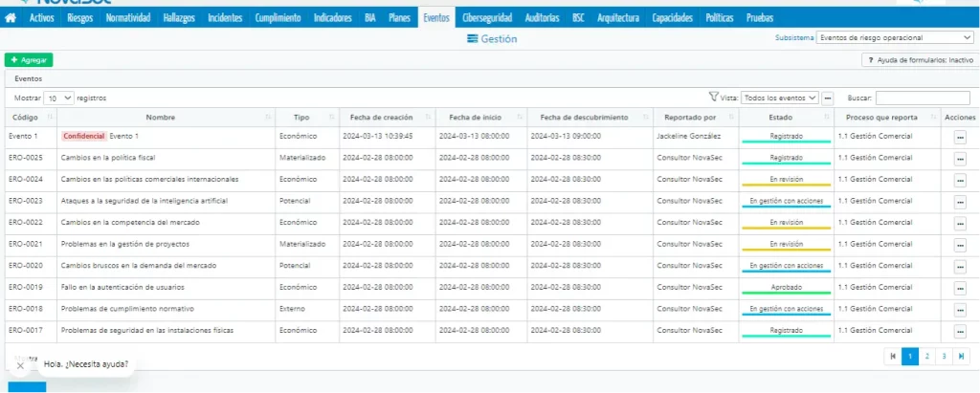Viewport: 980px width, 393px height.
Task: Open the ellipsis button next to Vista dropdown
Action: (x=828, y=98)
